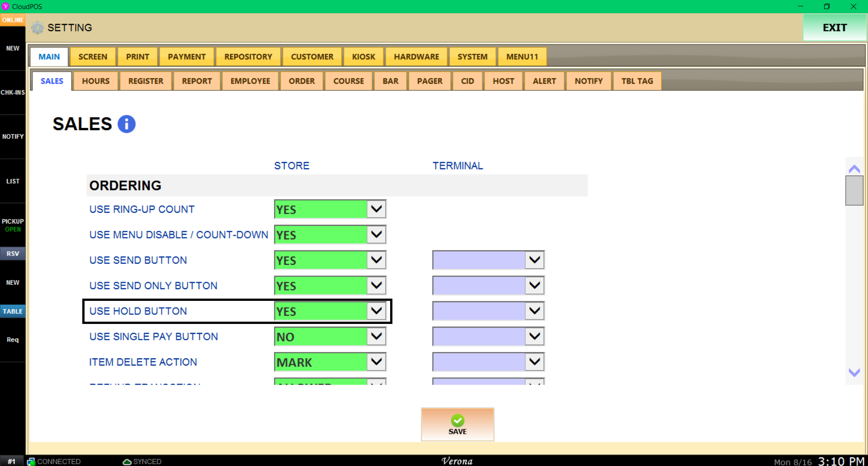868x466 pixels.
Task: Switch to the MAIN tab
Action: (49, 57)
